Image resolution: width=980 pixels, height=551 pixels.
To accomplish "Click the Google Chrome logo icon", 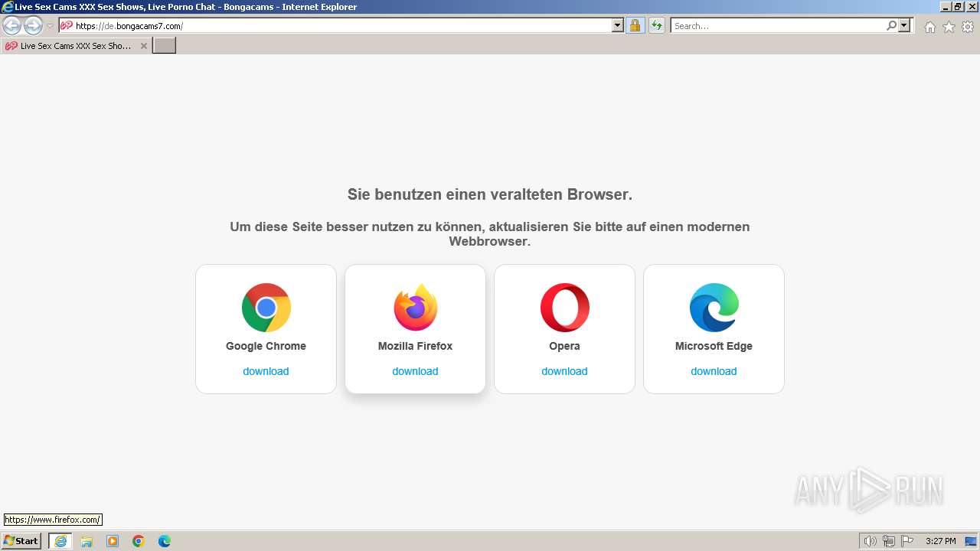I will [x=266, y=308].
